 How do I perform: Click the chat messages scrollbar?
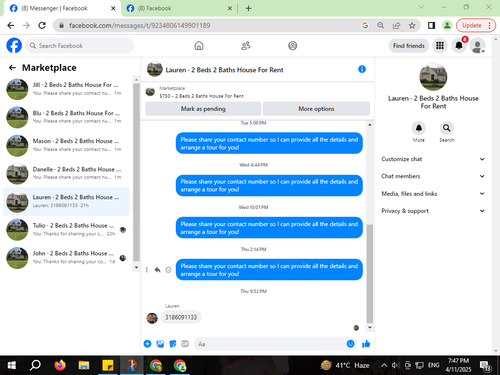pyautogui.click(x=370, y=273)
